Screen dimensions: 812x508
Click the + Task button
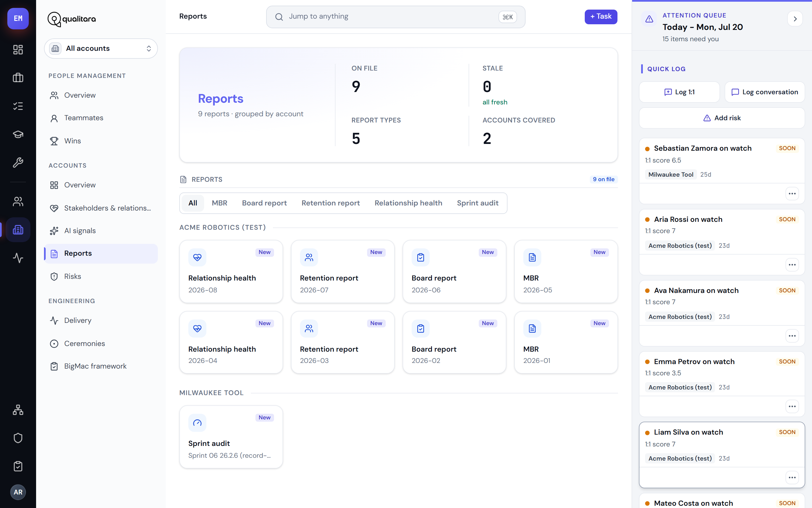[601, 17]
